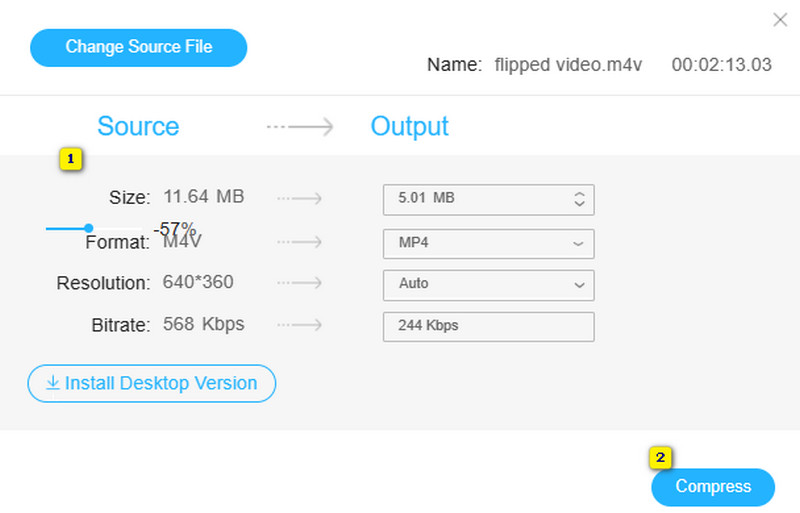Open the Install Desktop Version link
The width and height of the screenshot is (800, 513).
pos(160,383)
